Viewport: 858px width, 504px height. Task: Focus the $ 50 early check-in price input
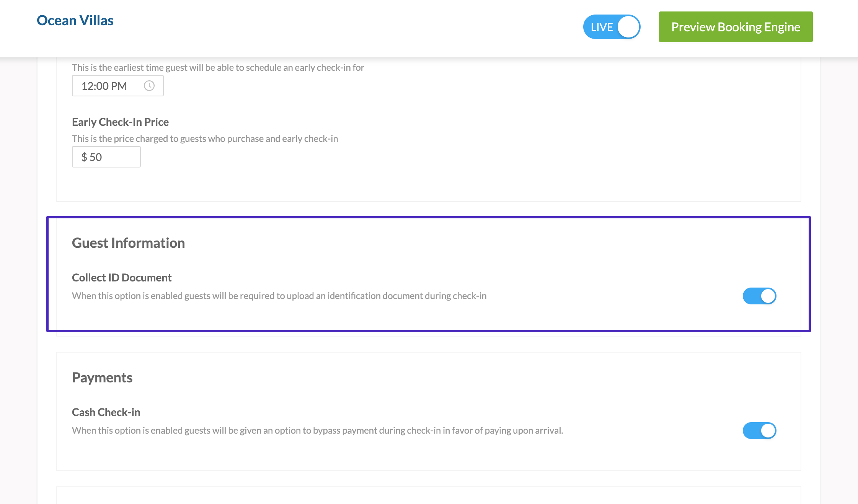(x=111, y=157)
